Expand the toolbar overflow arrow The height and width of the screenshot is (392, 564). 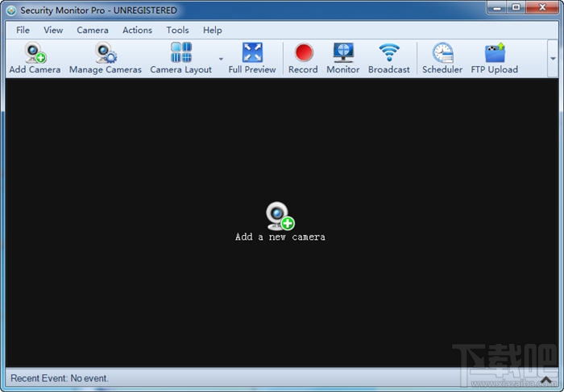(x=553, y=59)
